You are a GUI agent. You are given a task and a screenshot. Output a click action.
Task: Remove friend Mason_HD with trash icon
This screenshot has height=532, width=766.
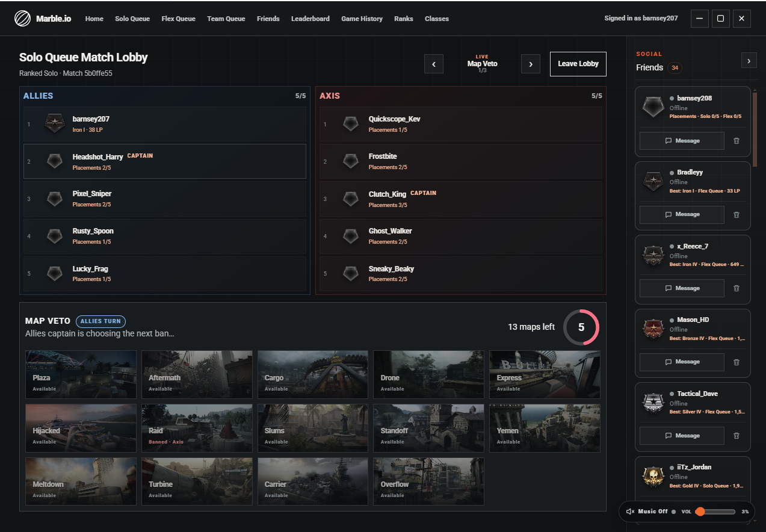pyautogui.click(x=737, y=362)
